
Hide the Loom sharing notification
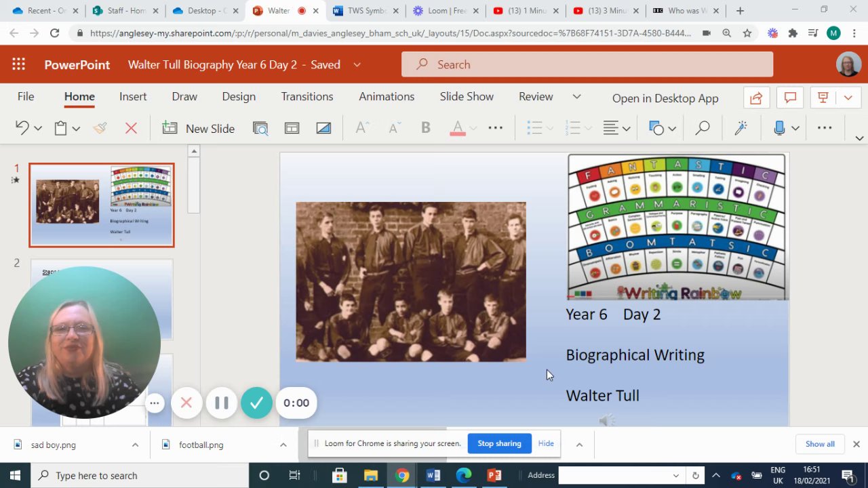coord(546,443)
